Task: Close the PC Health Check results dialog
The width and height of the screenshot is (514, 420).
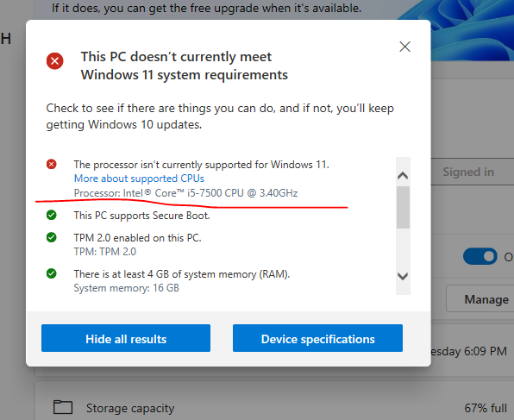Action: pos(404,47)
